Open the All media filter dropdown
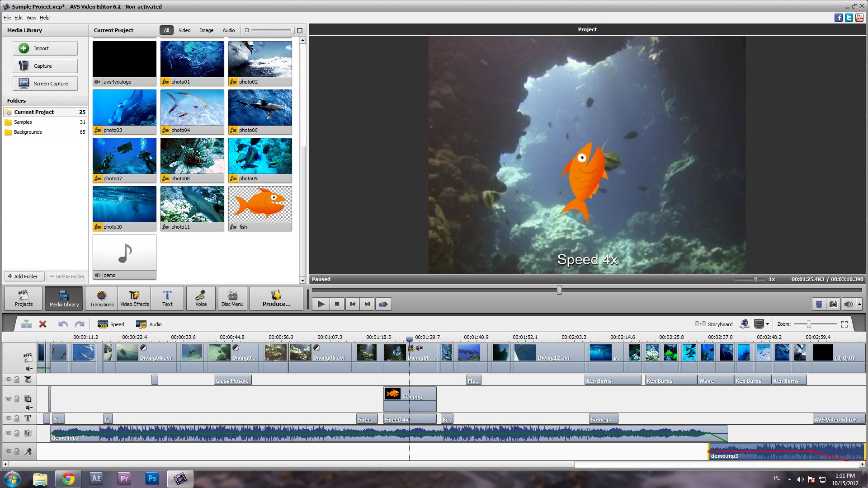Screen dimensions: 868x488 (x=166, y=30)
